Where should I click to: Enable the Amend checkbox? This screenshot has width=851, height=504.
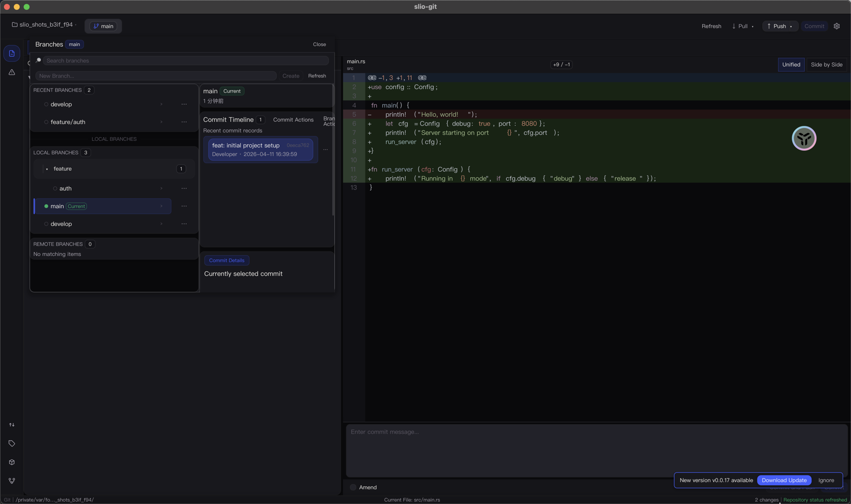(353, 487)
